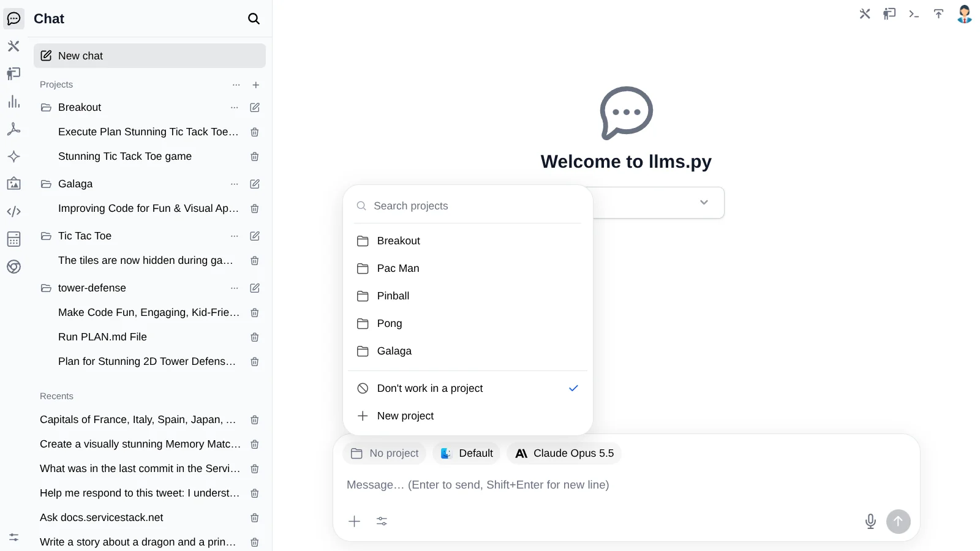Collapse the tower-defense project folder
Viewport: 980px width, 551px height.
46,288
